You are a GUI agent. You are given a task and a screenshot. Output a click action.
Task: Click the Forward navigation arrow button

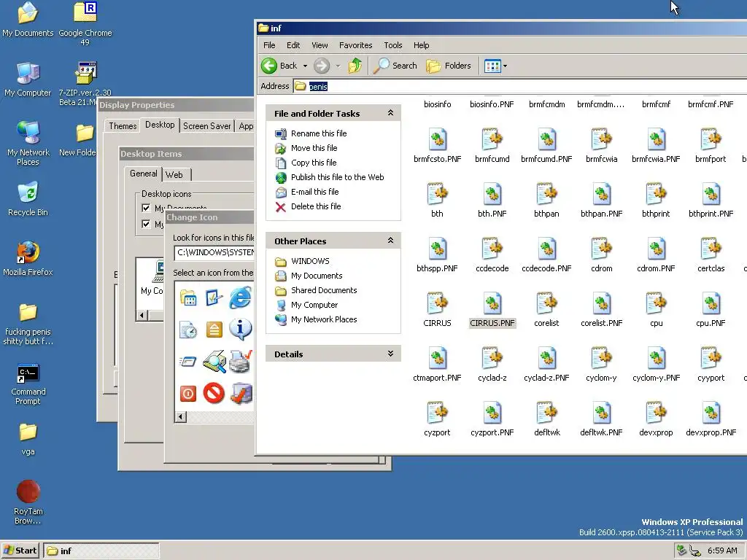pos(322,66)
